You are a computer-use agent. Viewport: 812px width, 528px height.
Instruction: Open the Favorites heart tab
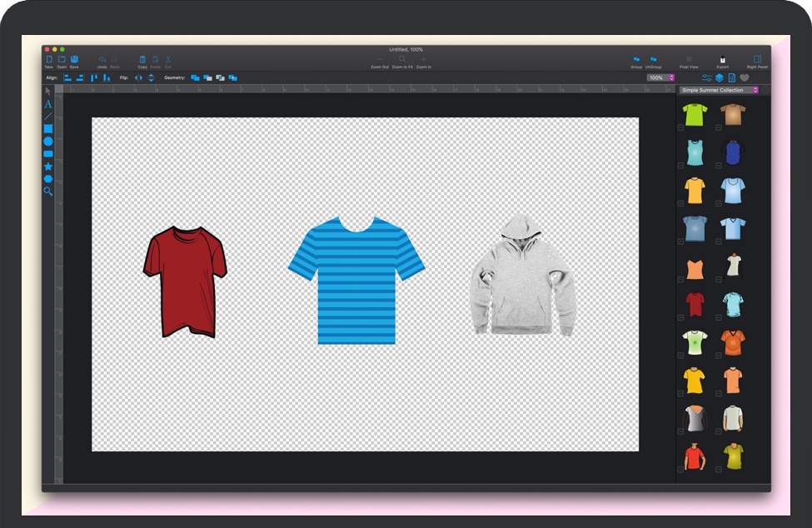(745, 77)
